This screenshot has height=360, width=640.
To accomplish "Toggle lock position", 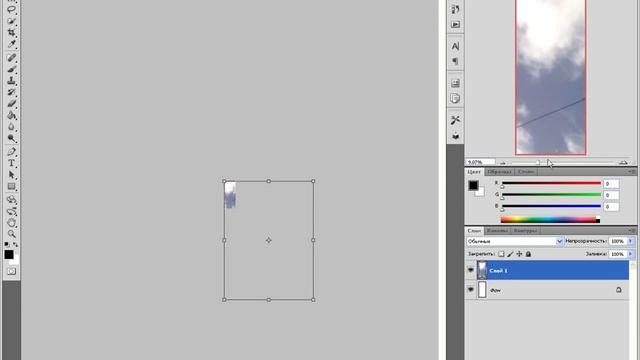I will [x=519, y=254].
